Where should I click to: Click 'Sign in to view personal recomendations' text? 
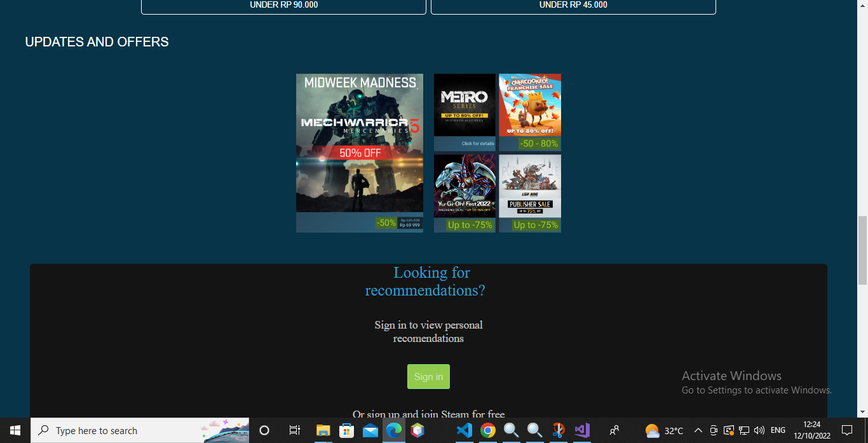pyautogui.click(x=428, y=332)
